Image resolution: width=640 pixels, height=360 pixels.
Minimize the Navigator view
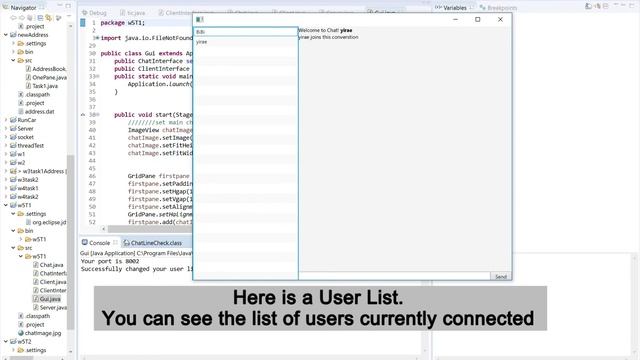point(60,6)
